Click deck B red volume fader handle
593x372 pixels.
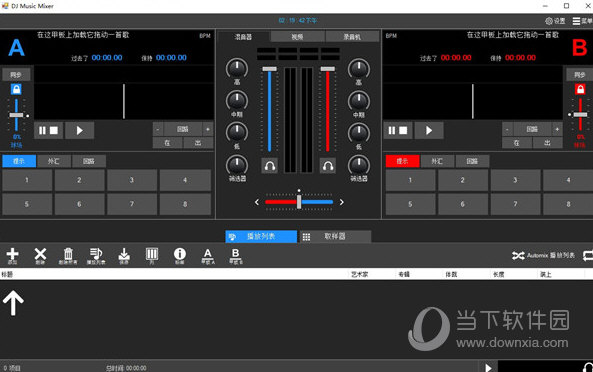click(328, 69)
